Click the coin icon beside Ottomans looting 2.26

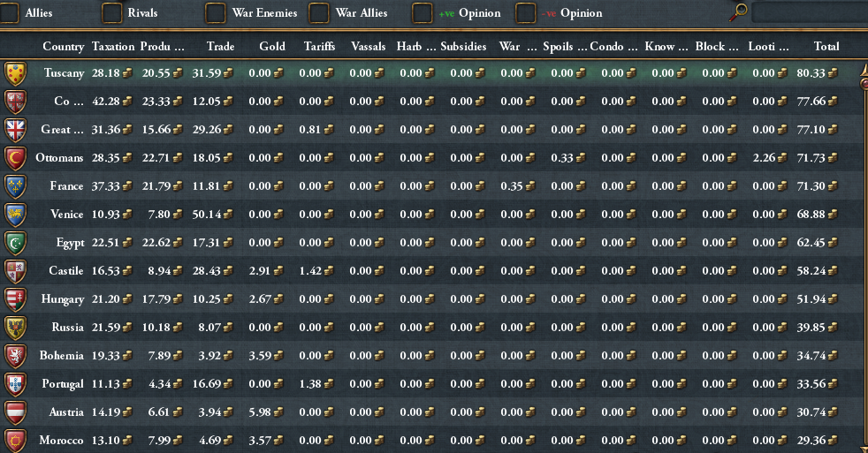[781, 158]
